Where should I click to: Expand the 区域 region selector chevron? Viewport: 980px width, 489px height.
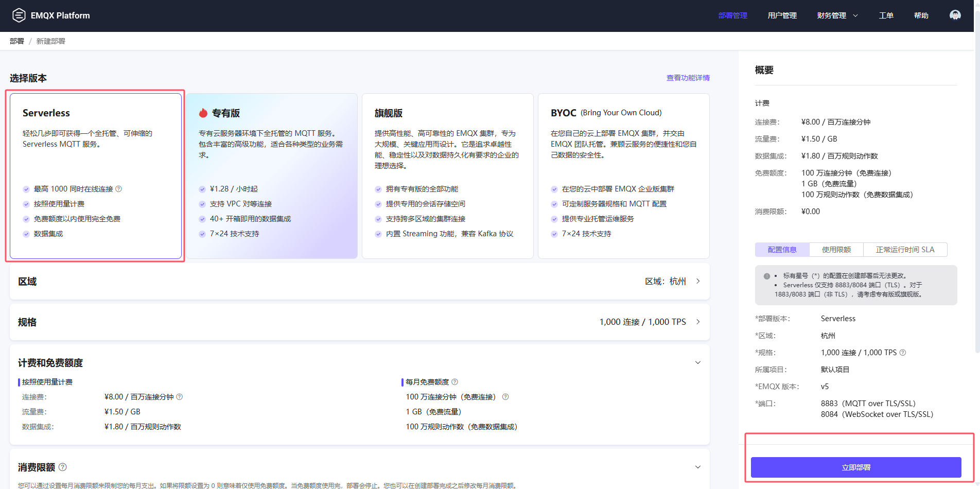coord(698,281)
